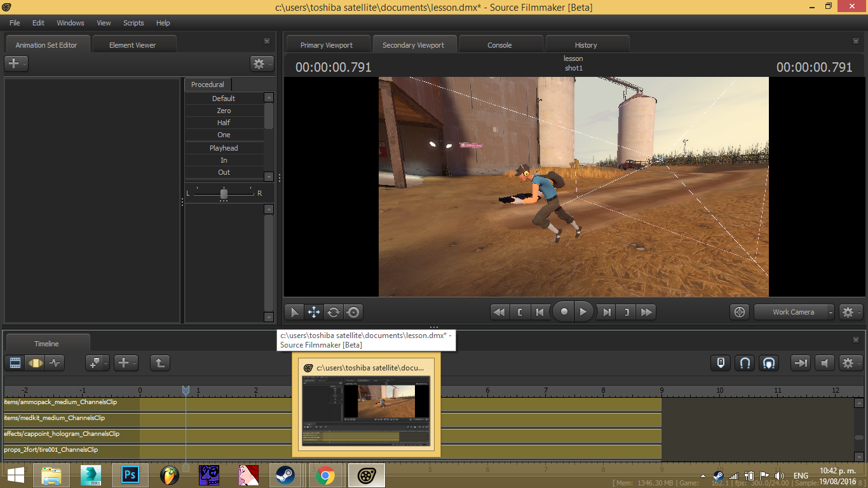The image size is (868, 488).
Task: Switch to the clip editor mode
Action: pyautogui.click(x=15, y=363)
